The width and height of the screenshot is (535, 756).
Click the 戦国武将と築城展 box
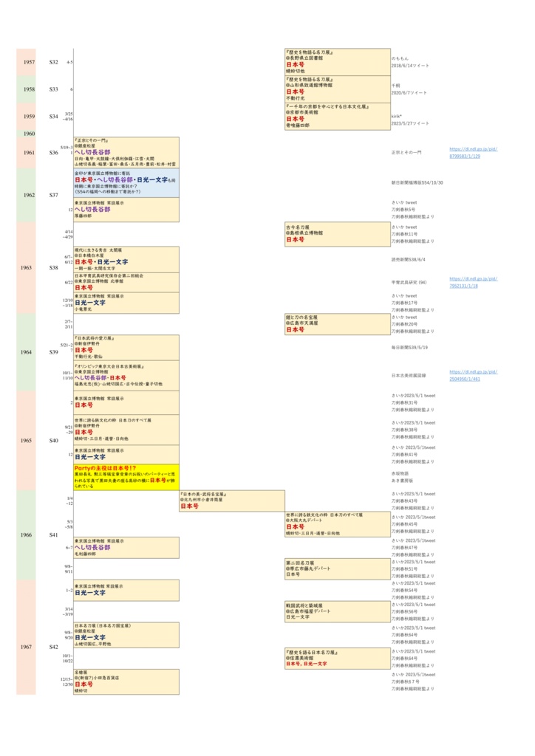tap(338, 611)
